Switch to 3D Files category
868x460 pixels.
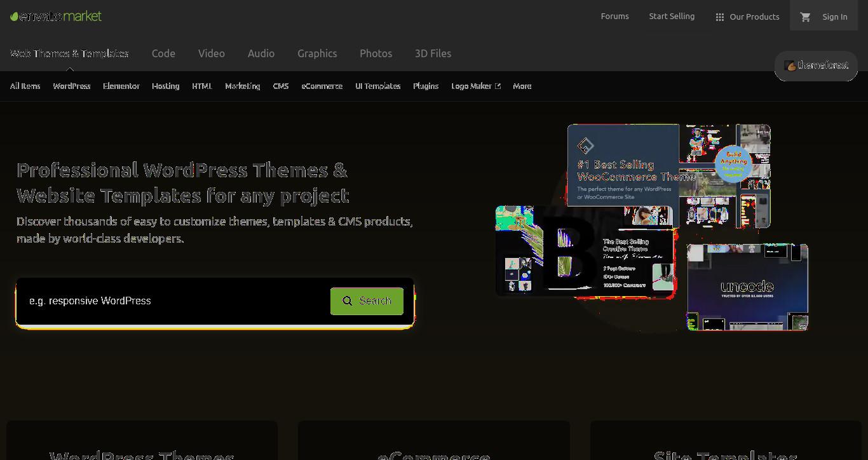(x=433, y=53)
